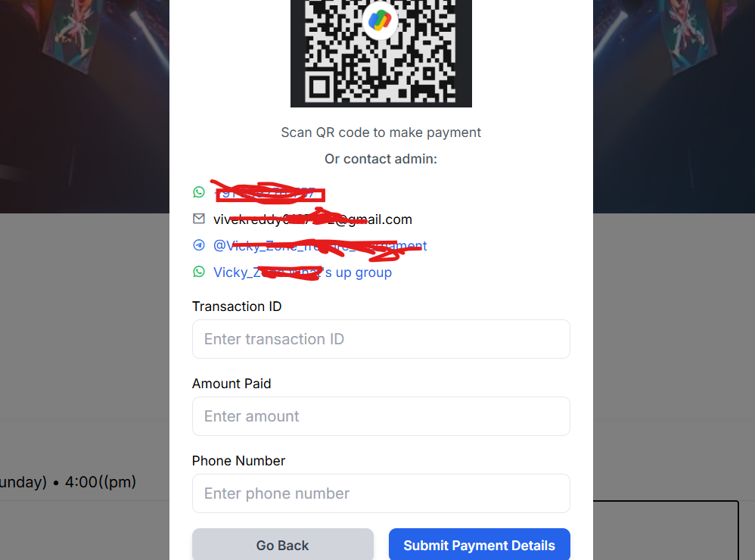Open the Vicky_Zone what's up group link
Viewport: 755px width, 560px height.
coord(303,272)
